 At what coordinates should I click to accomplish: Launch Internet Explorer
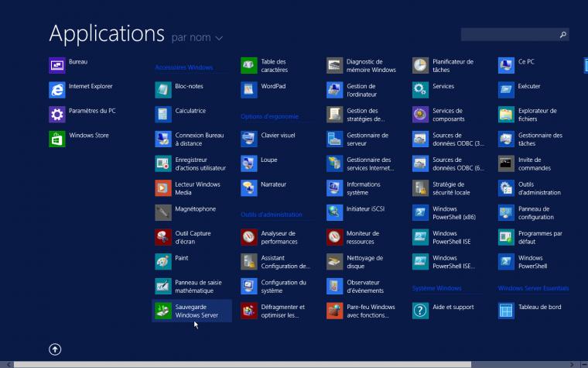(x=57, y=90)
